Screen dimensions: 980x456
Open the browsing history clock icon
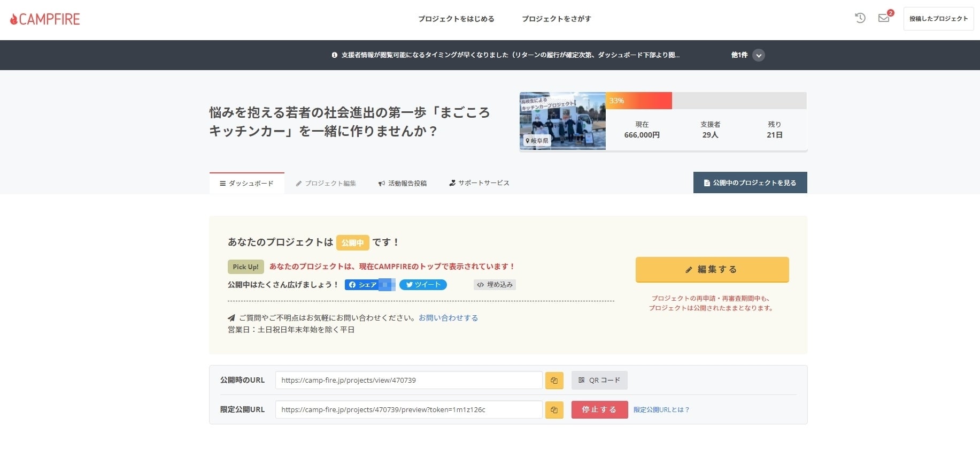(x=860, y=18)
